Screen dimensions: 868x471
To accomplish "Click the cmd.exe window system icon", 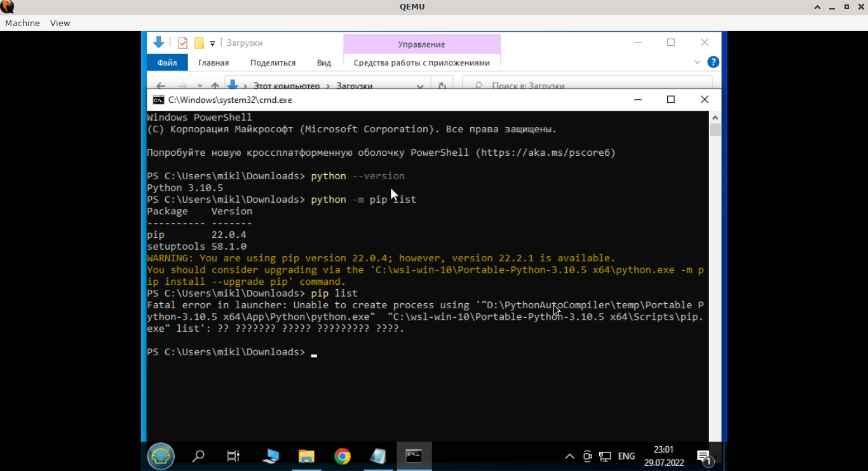I will (158, 100).
